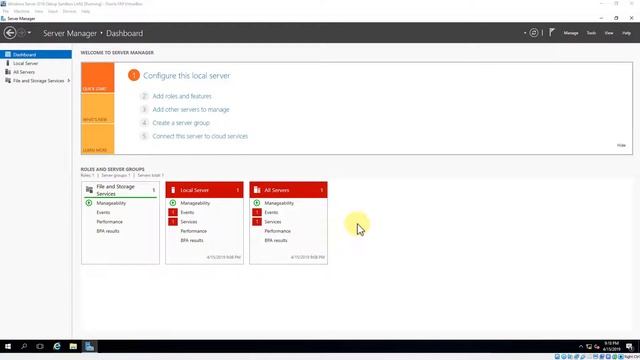Click Connect this server to cloud services
The height and width of the screenshot is (360, 640).
point(200,136)
